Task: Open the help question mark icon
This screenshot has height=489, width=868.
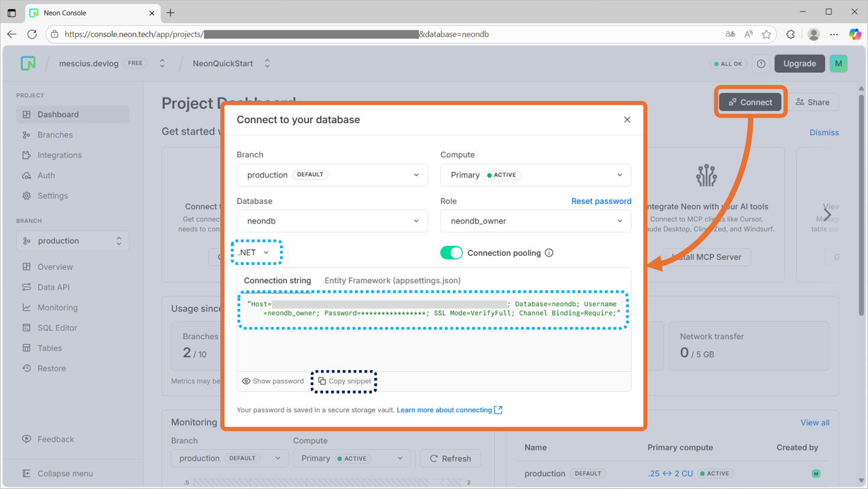Action: click(761, 63)
